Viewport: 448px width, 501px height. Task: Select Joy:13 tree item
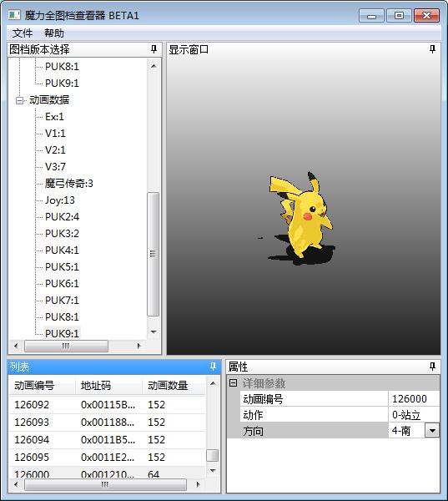coord(60,200)
